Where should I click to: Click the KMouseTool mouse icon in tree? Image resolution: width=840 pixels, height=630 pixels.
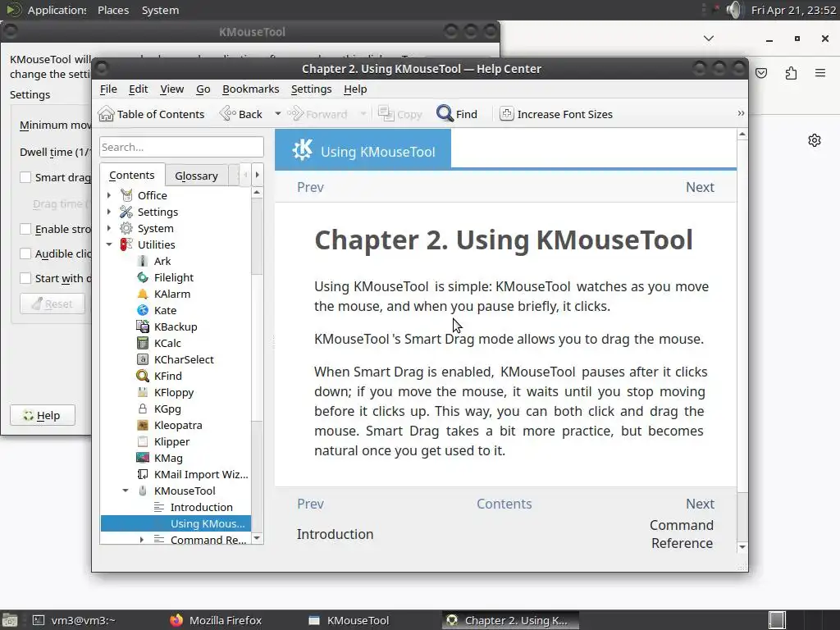point(143,491)
